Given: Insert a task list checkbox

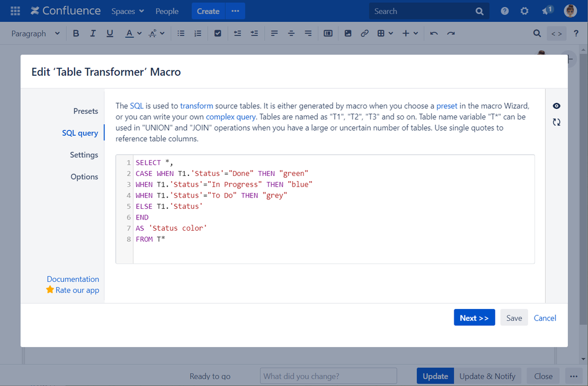Looking at the screenshot, I should coord(218,34).
